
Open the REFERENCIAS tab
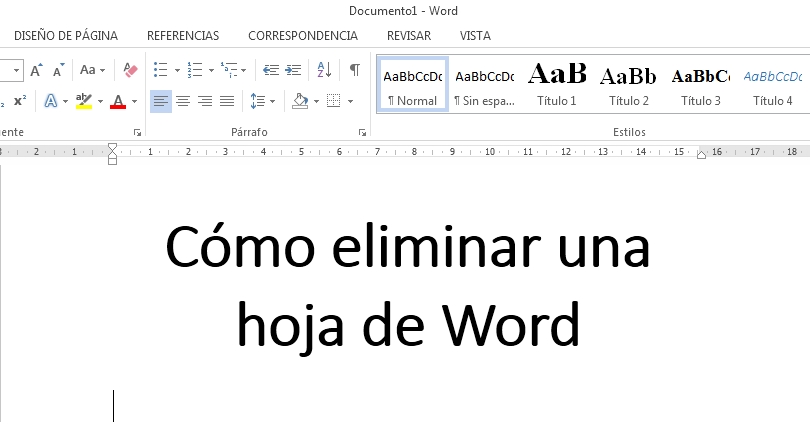(x=183, y=36)
